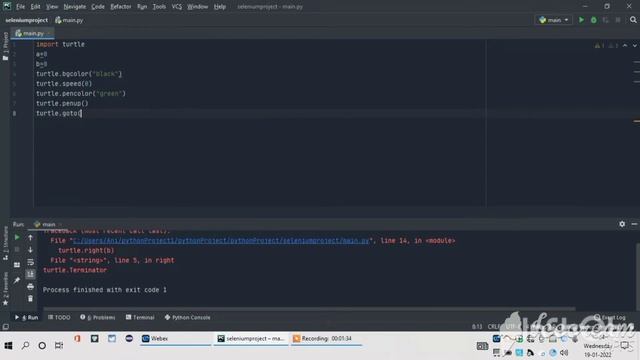
Task: Click the error stripe marker beside line 8
Action: click(x=637, y=121)
